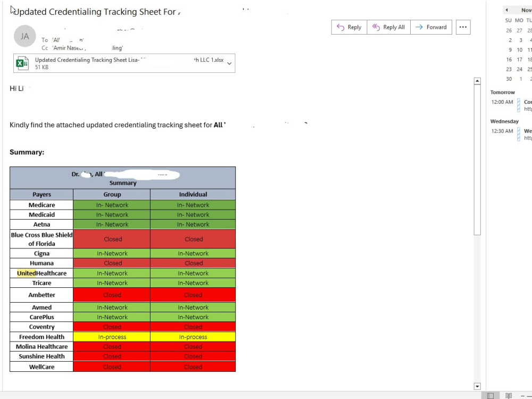Select calendar date 30
This screenshot has height=399, width=532.
(509, 79)
